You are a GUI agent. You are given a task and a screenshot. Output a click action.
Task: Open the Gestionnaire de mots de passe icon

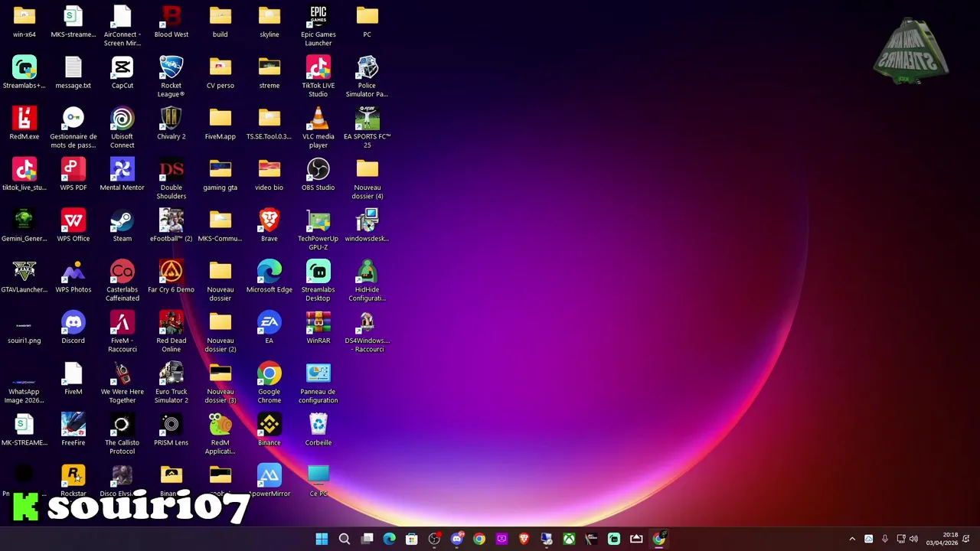73,128
